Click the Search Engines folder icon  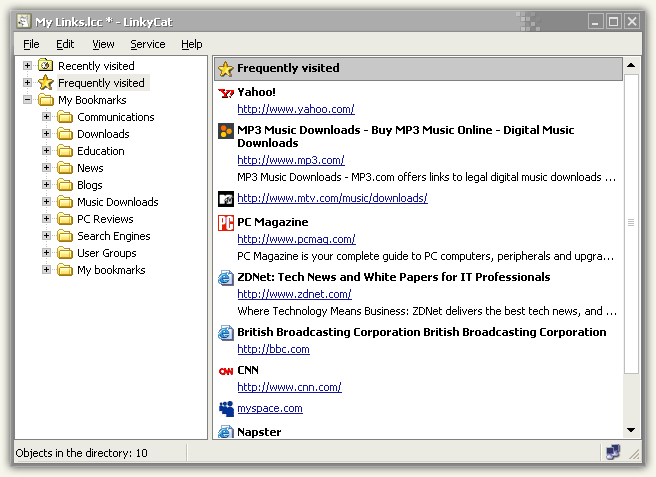(x=65, y=236)
